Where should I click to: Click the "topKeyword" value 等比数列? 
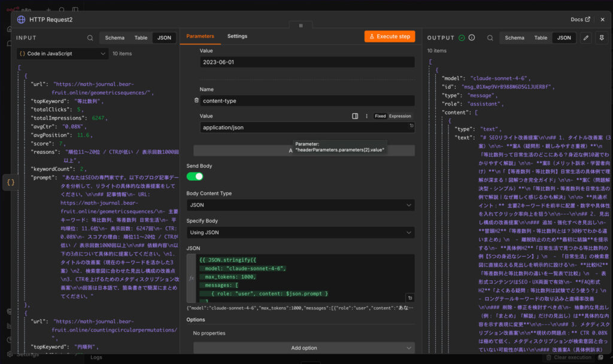click(x=89, y=101)
